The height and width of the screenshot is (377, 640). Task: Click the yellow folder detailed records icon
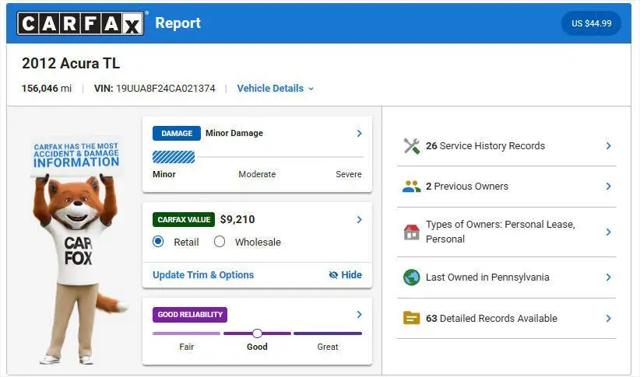pos(411,318)
